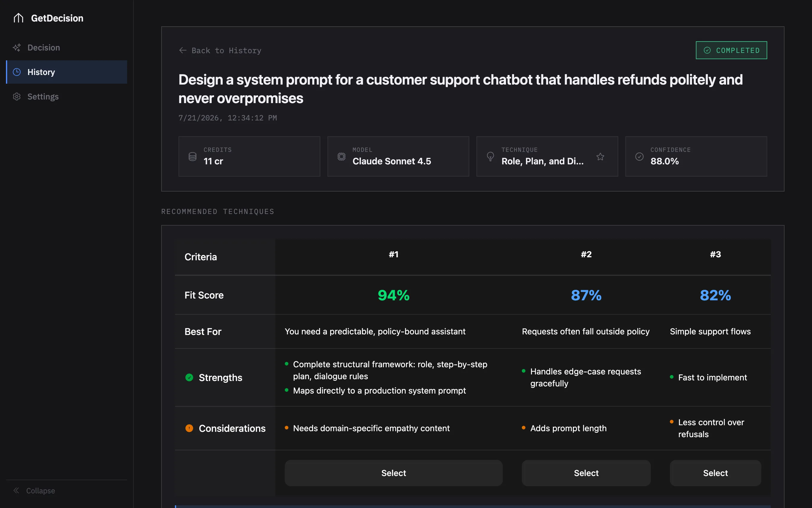Click the 94% fit score
812x508 pixels.
tap(393, 295)
